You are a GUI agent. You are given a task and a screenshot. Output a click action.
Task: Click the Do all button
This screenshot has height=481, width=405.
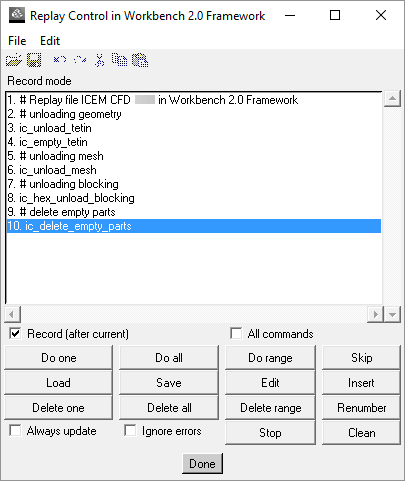pos(169,358)
